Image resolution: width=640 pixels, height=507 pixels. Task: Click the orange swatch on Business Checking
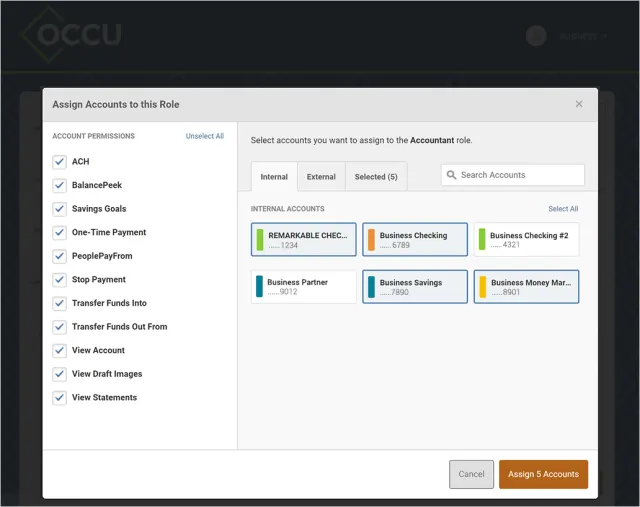click(x=371, y=240)
